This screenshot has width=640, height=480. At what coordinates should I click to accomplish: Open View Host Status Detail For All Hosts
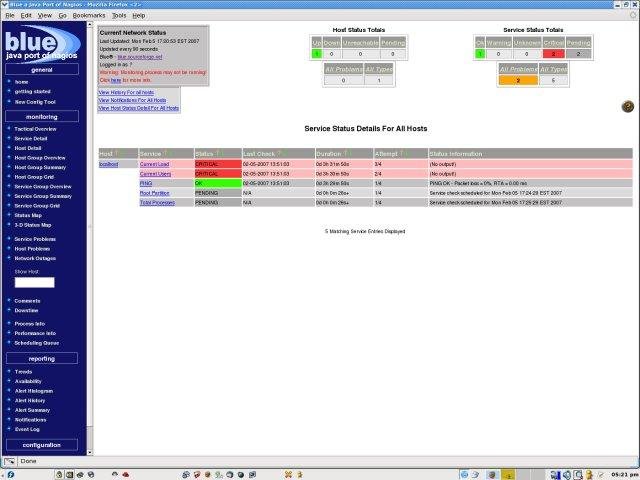coord(139,108)
